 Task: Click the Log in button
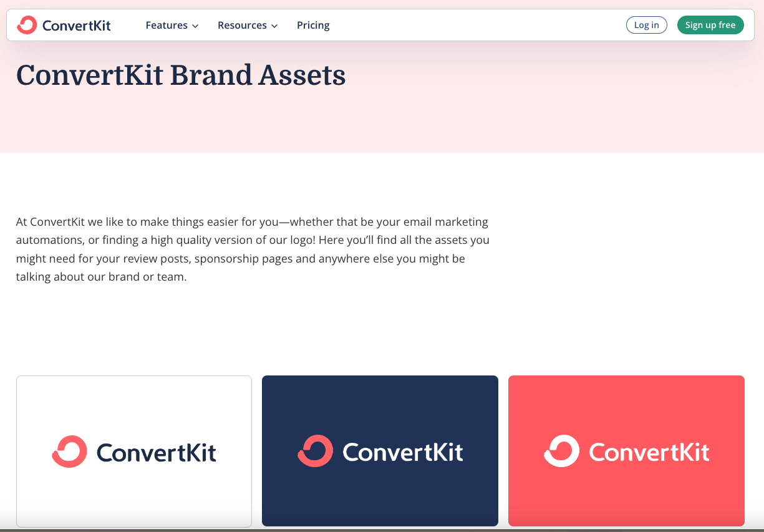point(646,25)
